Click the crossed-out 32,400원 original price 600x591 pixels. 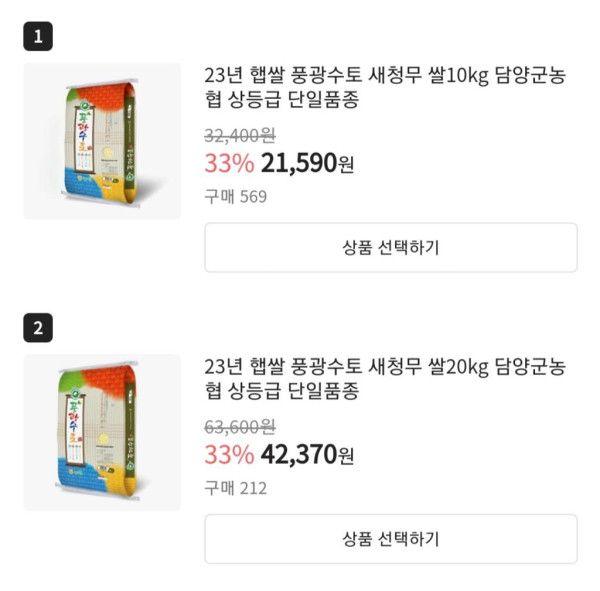tap(240, 136)
